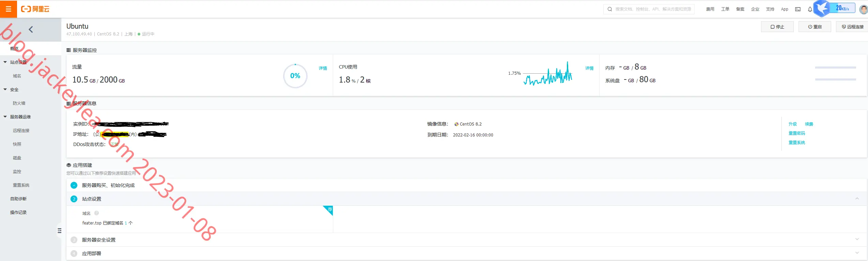Viewport: 868px width, 261px height.
Task: Click the 升级 link
Action: [x=793, y=124]
